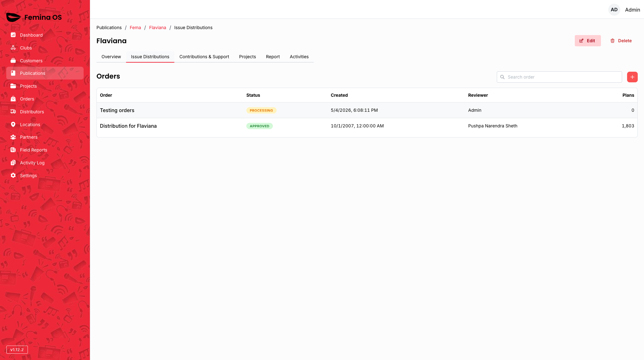This screenshot has width=644, height=360.
Task: Click the search magnifier icon
Action: [502, 77]
